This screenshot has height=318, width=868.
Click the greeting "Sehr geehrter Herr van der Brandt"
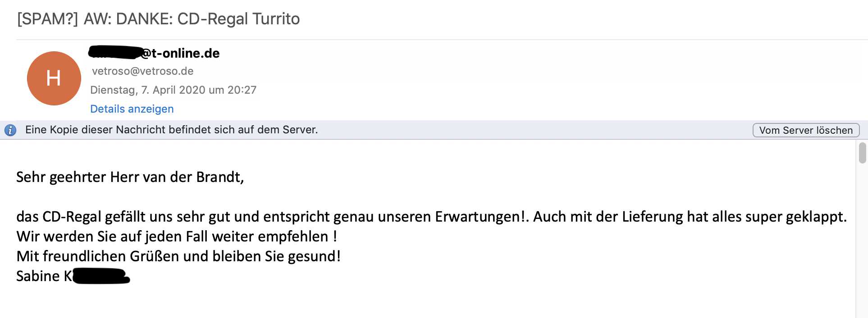pyautogui.click(x=130, y=177)
